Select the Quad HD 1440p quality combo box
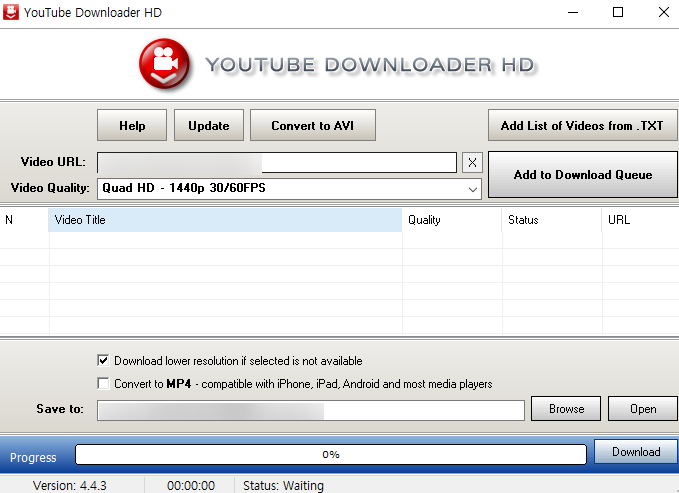 289,189
